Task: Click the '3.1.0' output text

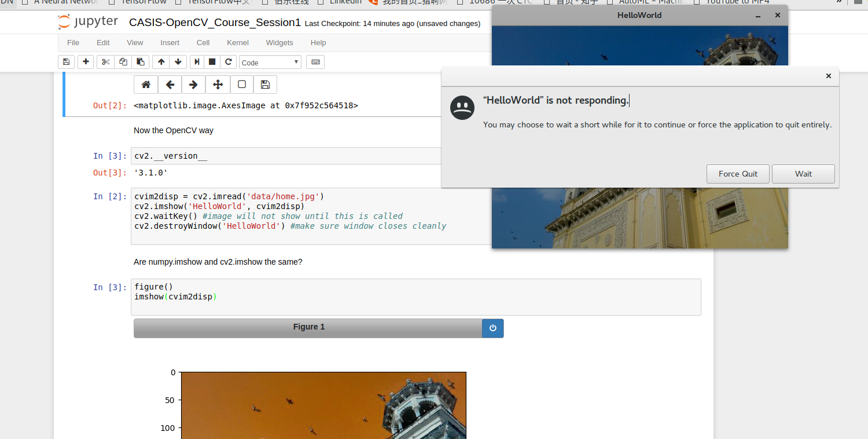Action: coord(150,173)
